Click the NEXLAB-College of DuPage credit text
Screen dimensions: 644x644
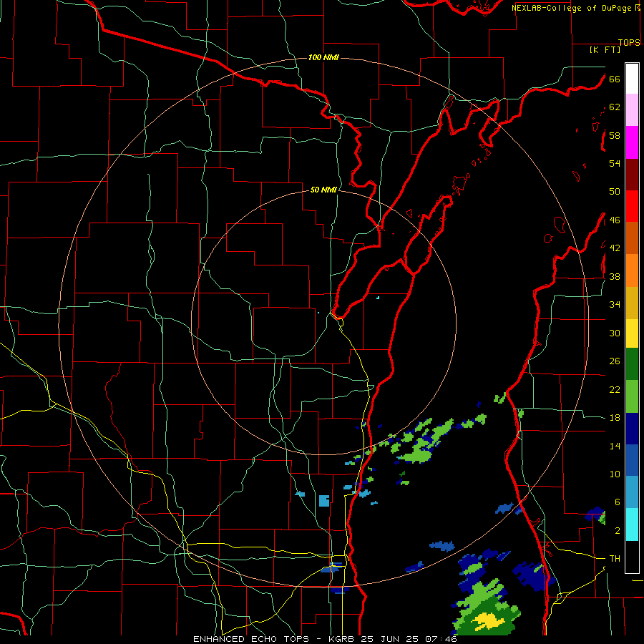(572, 8)
